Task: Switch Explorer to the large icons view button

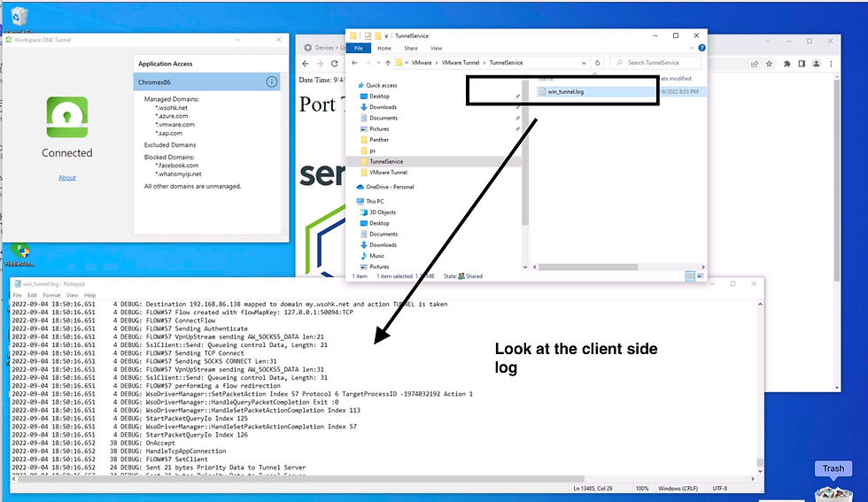Action: coord(701,275)
